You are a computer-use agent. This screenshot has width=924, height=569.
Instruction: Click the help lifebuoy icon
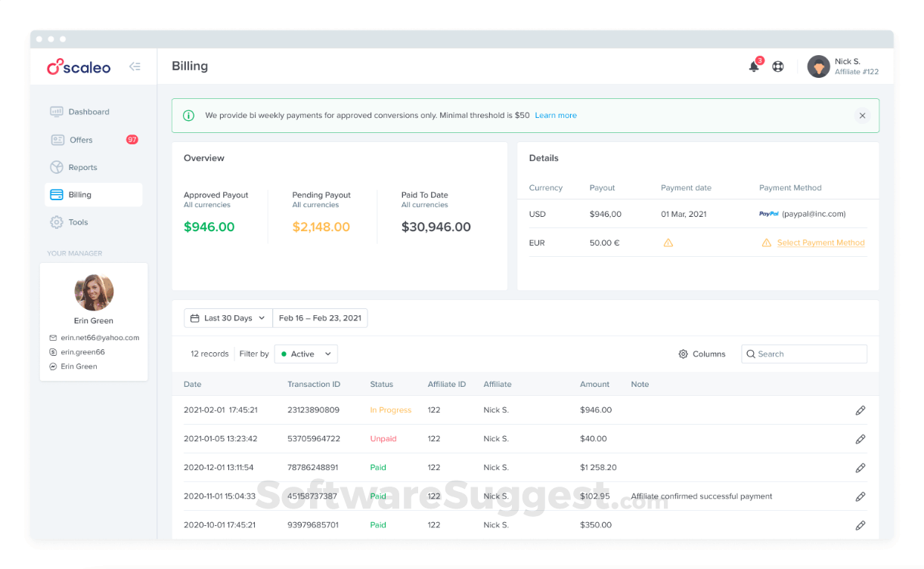pos(778,66)
